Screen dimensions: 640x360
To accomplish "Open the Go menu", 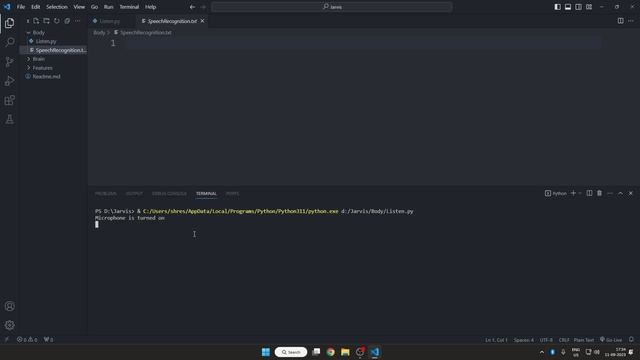I will point(94,7).
